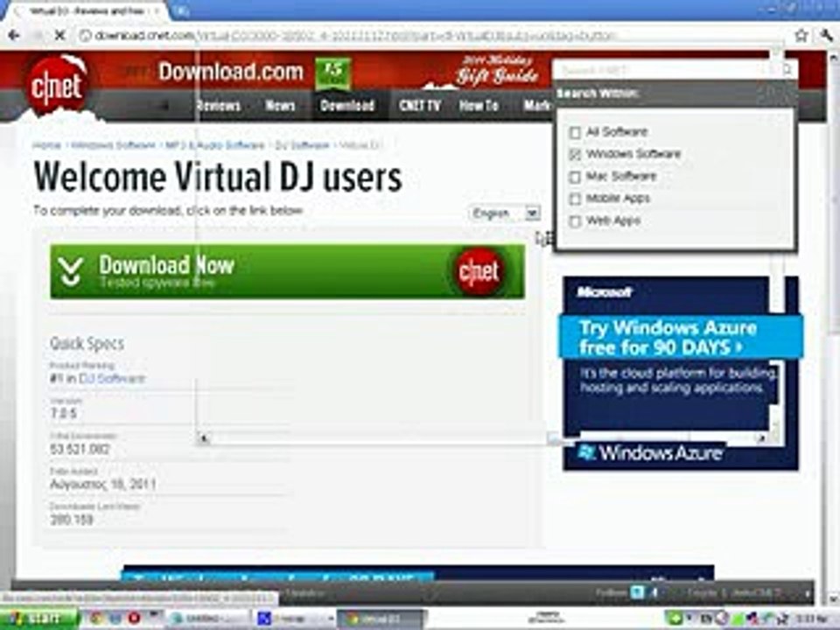840x630 pixels.
Task: Launch Opera from quick launch icon
Action: pos(134,619)
